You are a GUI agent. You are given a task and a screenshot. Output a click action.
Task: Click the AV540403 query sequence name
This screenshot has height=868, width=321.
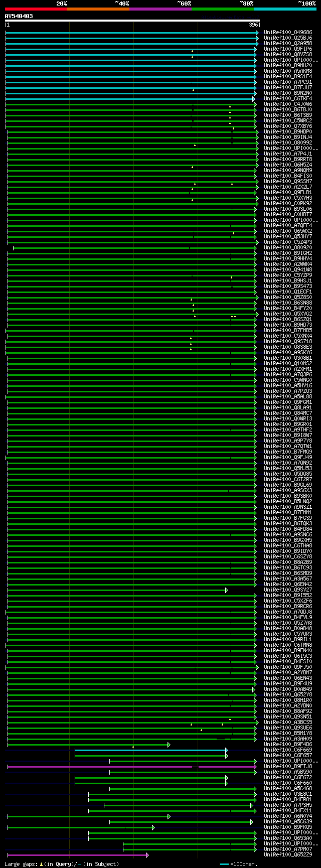19,16
